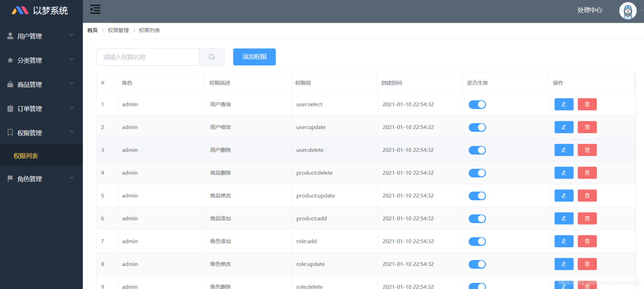
Task: Toggle the switch for product:add
Action: tap(477, 219)
